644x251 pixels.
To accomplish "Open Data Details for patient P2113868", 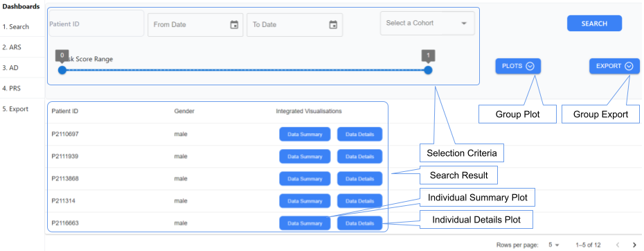I will tap(360, 179).
